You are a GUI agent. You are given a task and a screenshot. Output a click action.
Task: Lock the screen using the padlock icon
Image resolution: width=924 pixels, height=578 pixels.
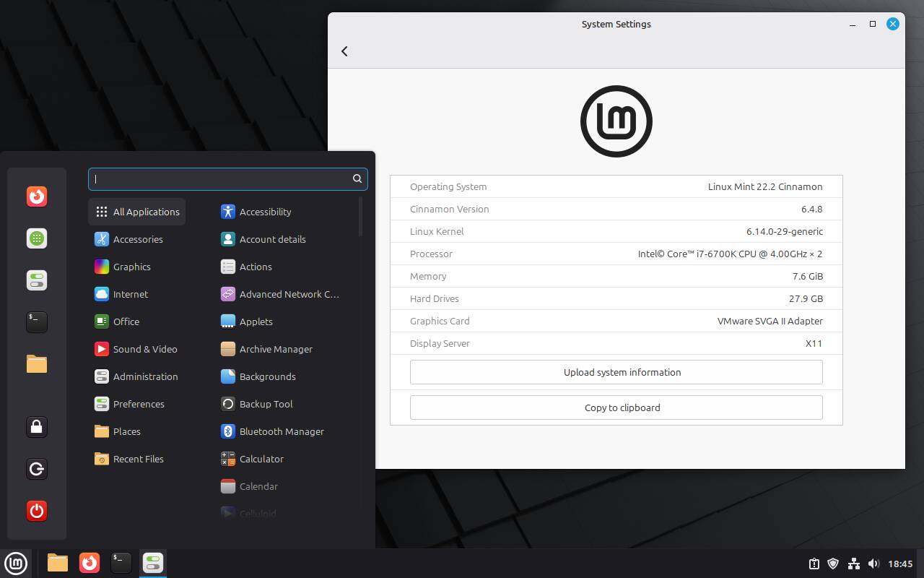click(x=37, y=427)
